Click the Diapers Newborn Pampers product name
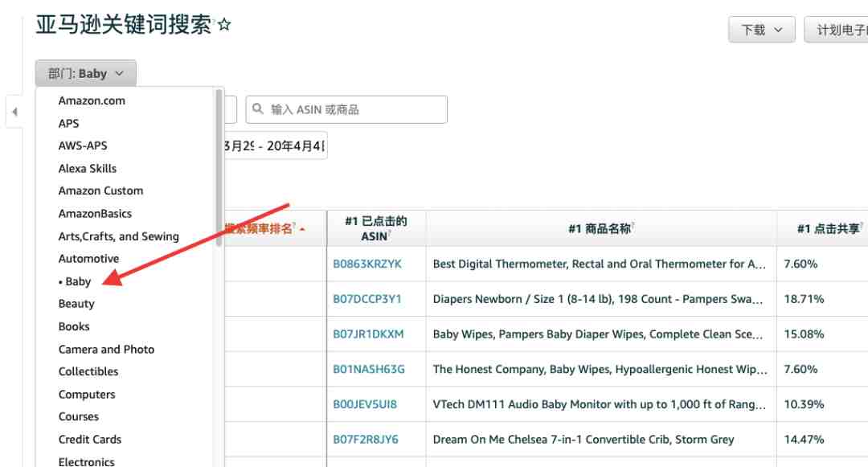 pyautogui.click(x=598, y=299)
